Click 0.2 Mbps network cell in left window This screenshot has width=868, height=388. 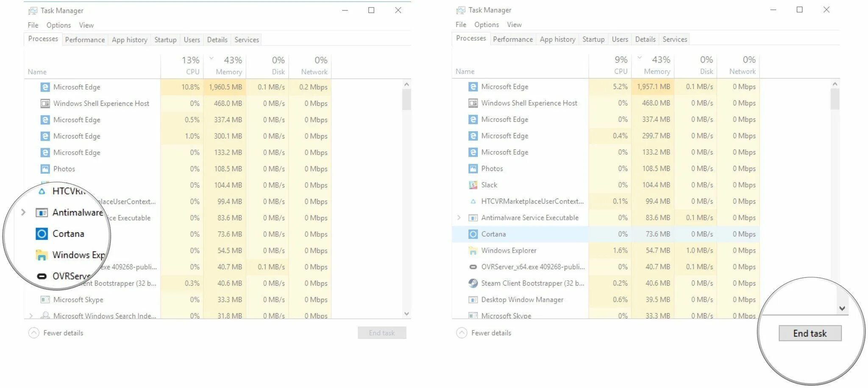pos(310,87)
